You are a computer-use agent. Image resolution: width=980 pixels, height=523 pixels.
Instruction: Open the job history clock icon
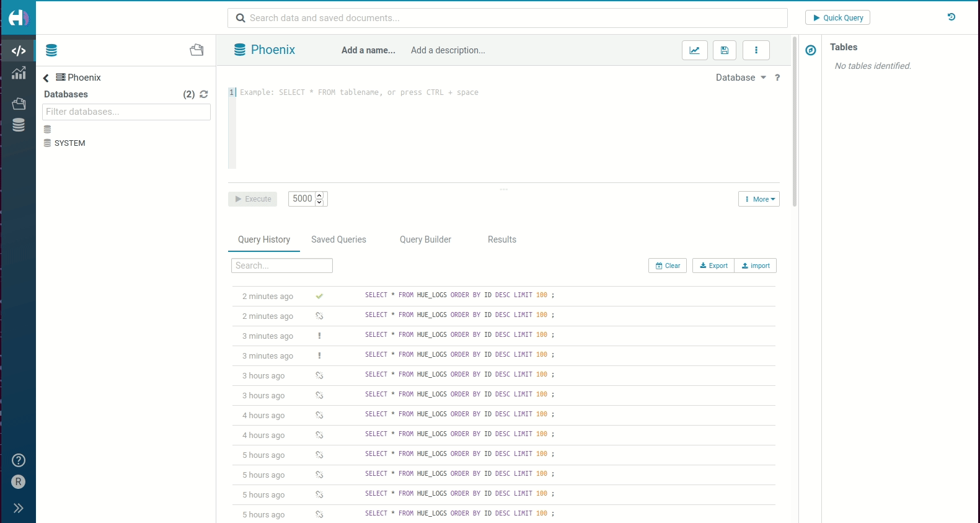[x=951, y=17]
